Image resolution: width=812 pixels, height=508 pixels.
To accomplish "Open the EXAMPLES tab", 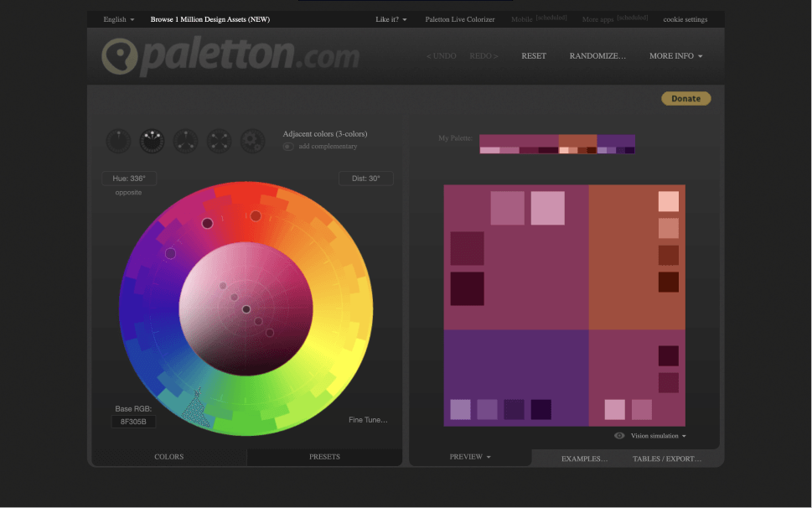I will point(584,459).
